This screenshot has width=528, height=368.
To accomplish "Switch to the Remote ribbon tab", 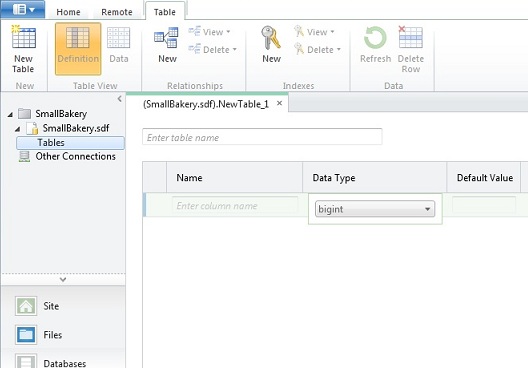I will coord(117,12).
